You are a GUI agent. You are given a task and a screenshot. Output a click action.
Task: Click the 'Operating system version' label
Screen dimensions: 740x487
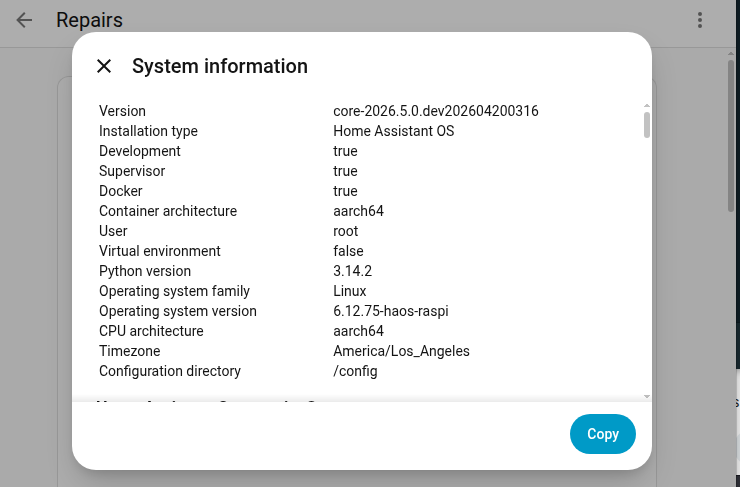pyautogui.click(x=178, y=311)
